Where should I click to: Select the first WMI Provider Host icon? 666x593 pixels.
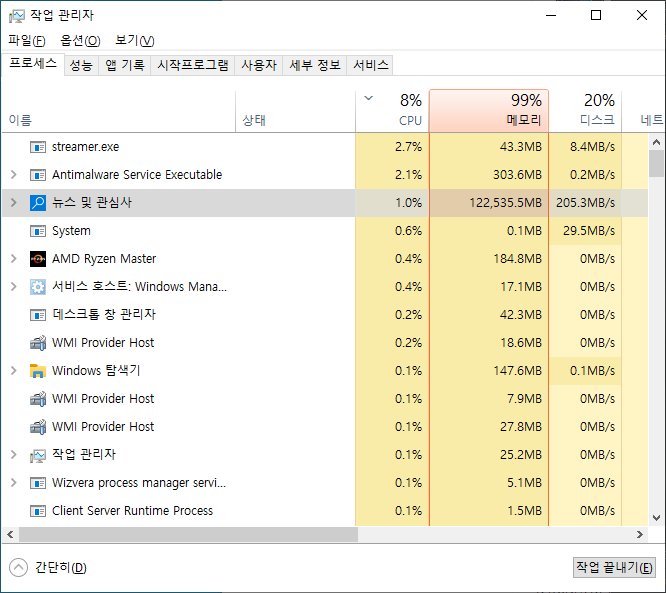point(38,343)
